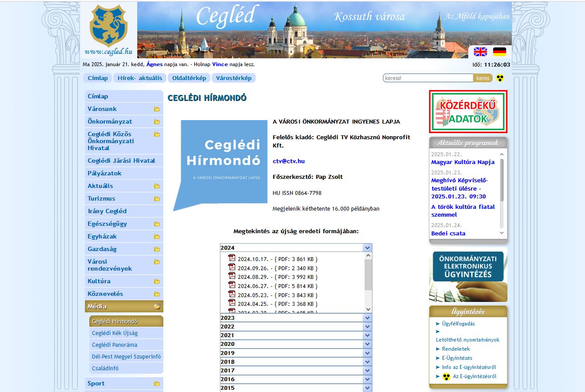Switch to German via the German flag
The width and height of the screenshot is (585, 392).
(x=500, y=52)
